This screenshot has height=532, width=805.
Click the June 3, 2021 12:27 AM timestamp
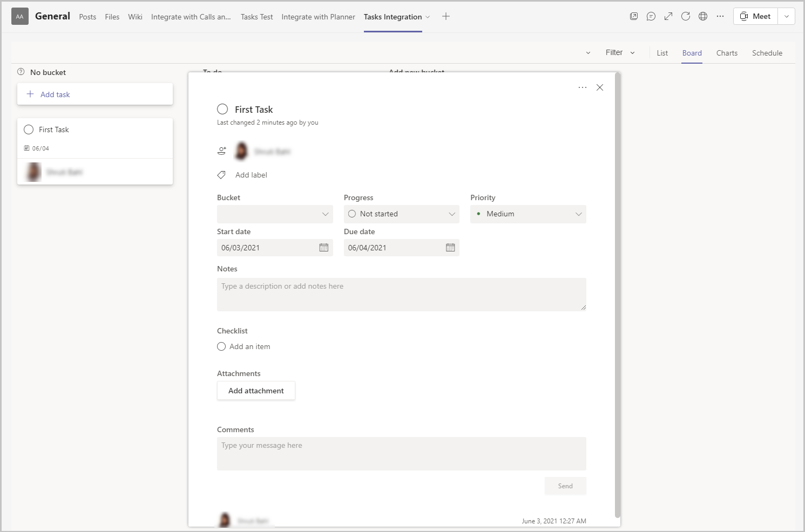[554, 521]
